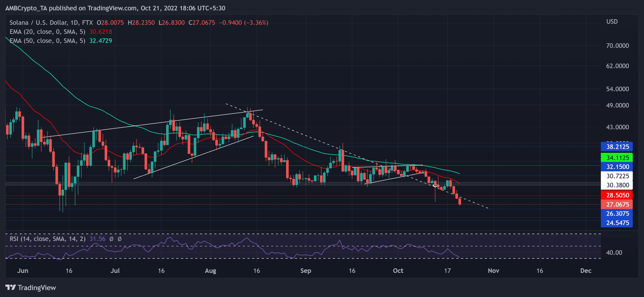Click the RSI 40.00 axis tick
This screenshot has height=297, width=644.
pos(614,253)
